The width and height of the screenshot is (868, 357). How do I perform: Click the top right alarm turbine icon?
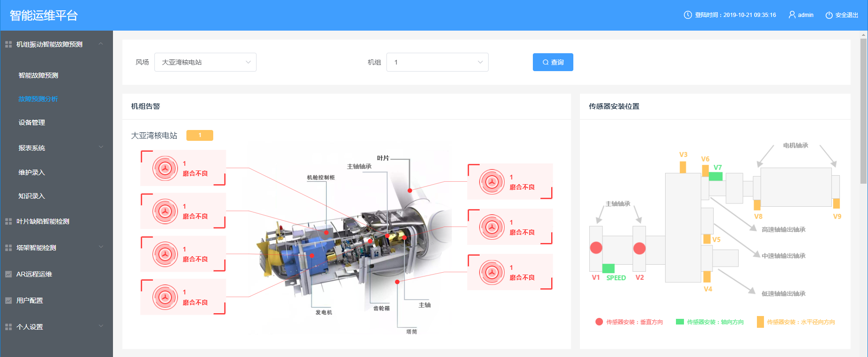[492, 182]
